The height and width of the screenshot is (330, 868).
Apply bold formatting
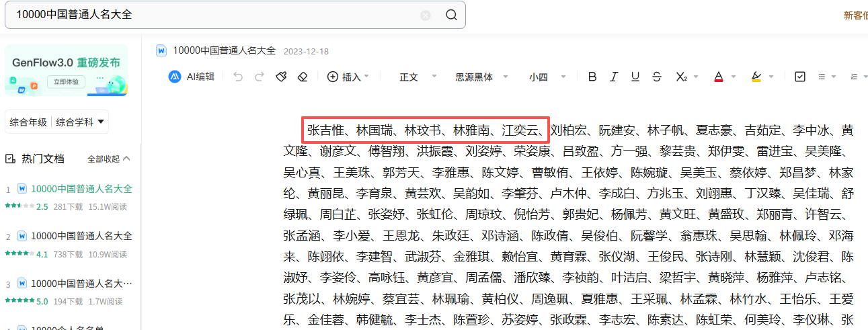592,77
